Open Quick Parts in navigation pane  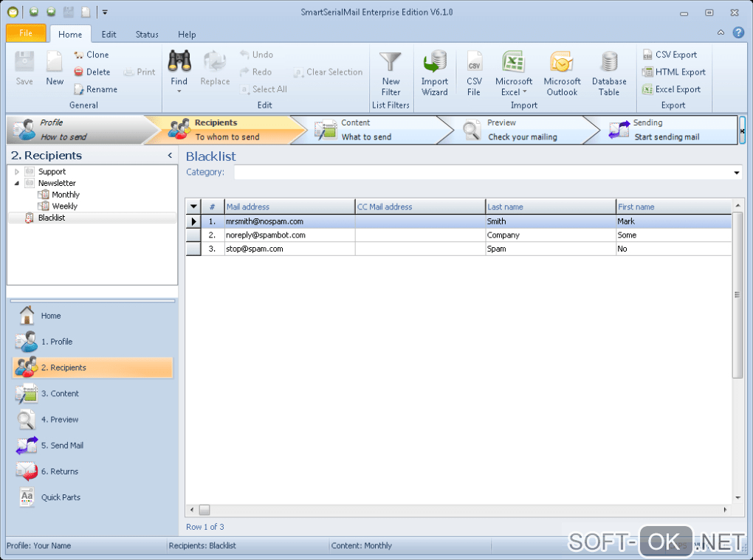92,497
